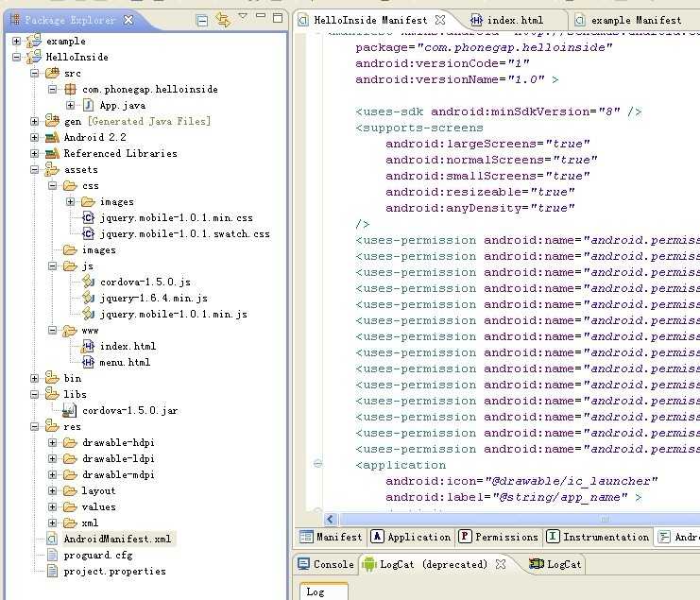
Task: Expand the Android 2.2 library
Action: pyautogui.click(x=34, y=138)
